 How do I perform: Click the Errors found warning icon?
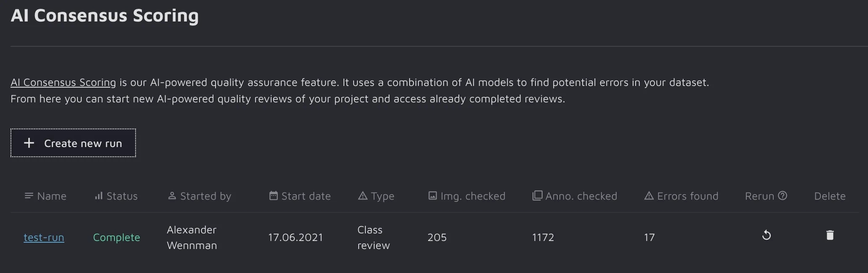coord(649,196)
